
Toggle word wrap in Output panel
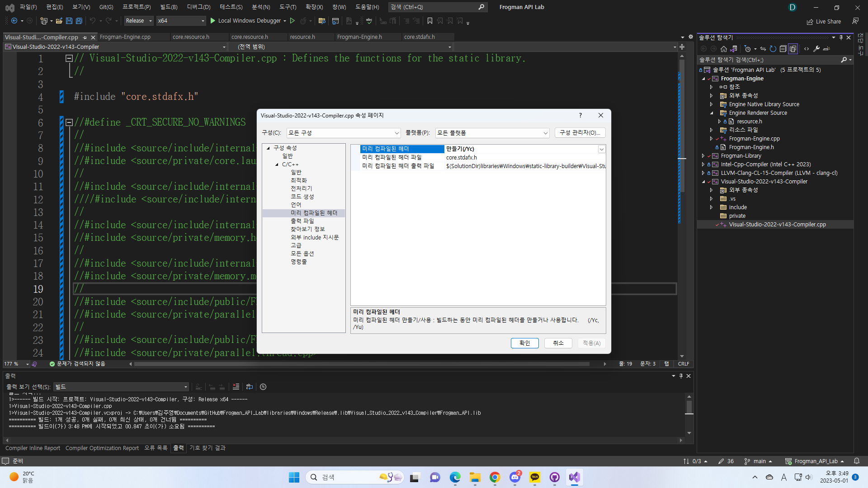click(x=250, y=387)
